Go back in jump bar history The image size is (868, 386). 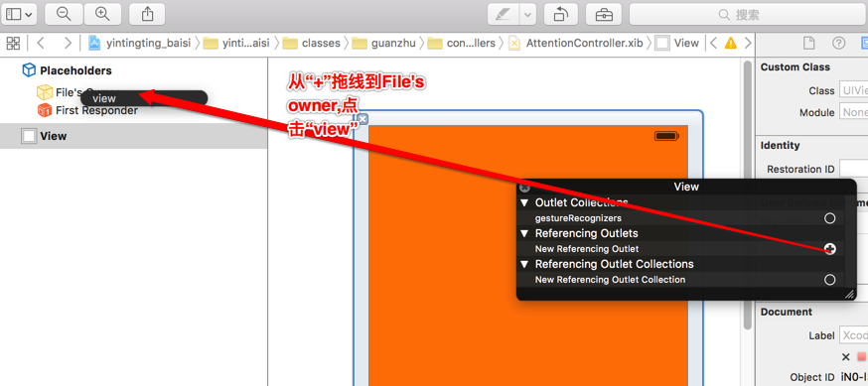pos(41,43)
